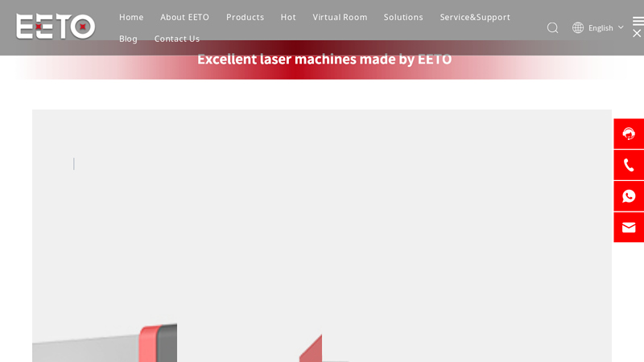Click the red phone call icon

coord(629,165)
